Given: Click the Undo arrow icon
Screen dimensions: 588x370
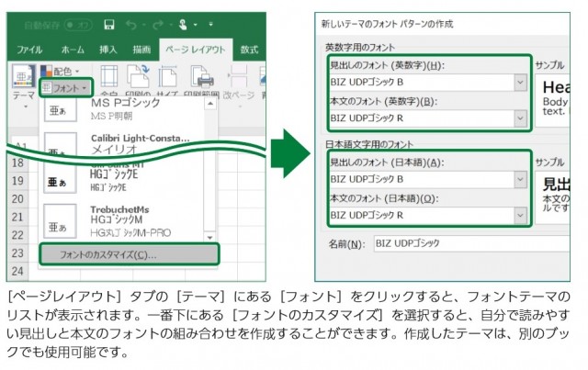Looking at the screenshot, I should [x=130, y=25].
